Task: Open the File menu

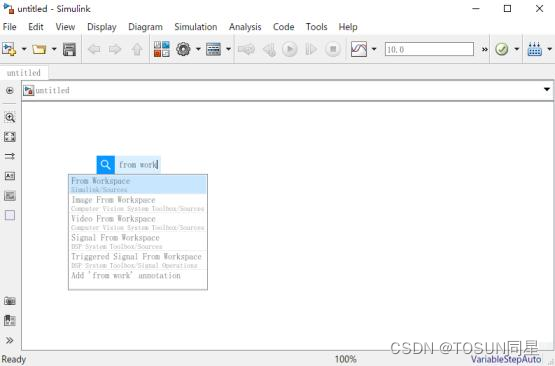Action: tap(9, 27)
